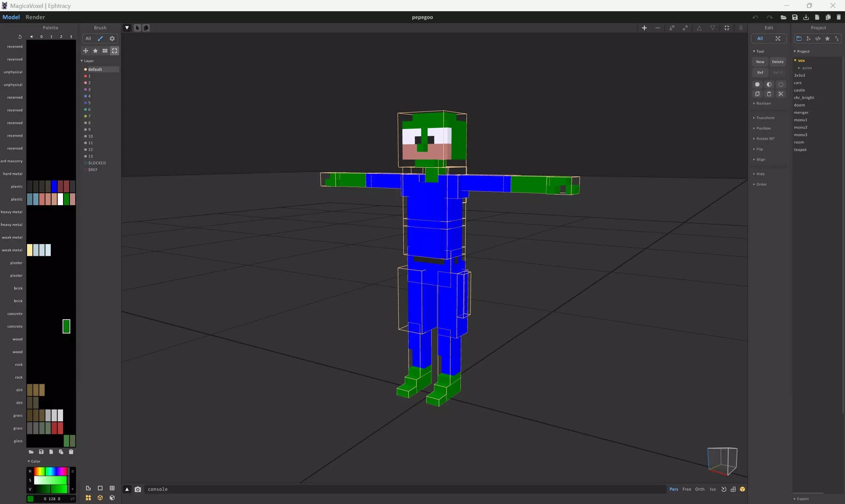Image resolution: width=845 pixels, height=504 pixels.
Task: Select the scissors cut icon in Tool section
Action: pyautogui.click(x=780, y=94)
